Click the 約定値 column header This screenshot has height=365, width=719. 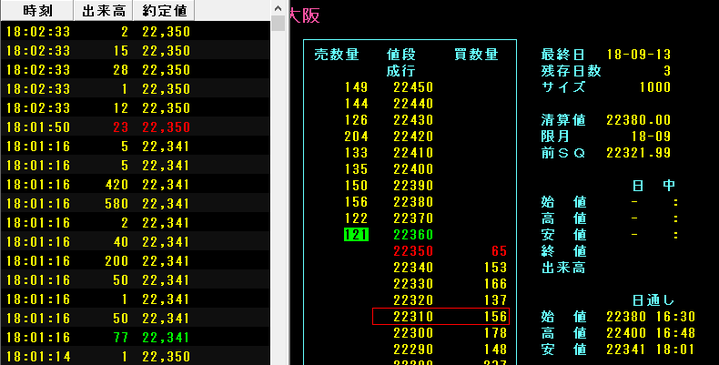(164, 11)
